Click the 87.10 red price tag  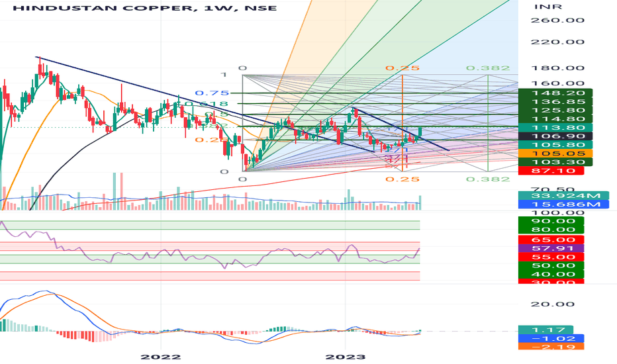click(551, 171)
